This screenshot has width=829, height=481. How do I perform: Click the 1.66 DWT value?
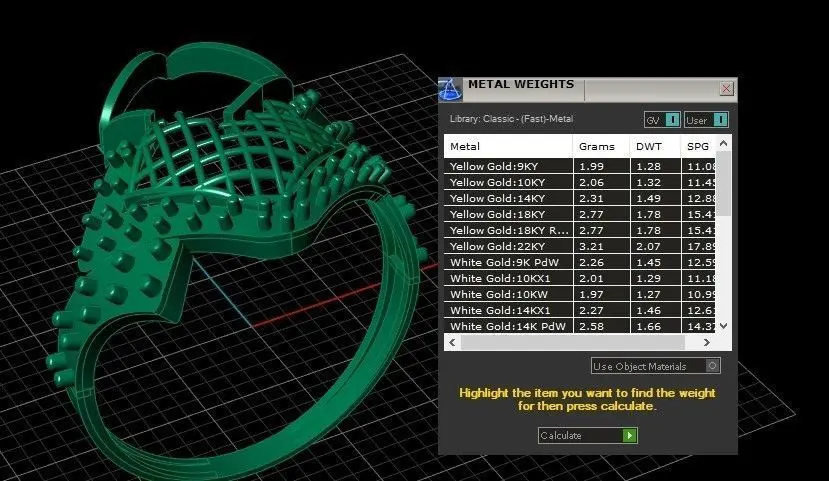tap(649, 326)
